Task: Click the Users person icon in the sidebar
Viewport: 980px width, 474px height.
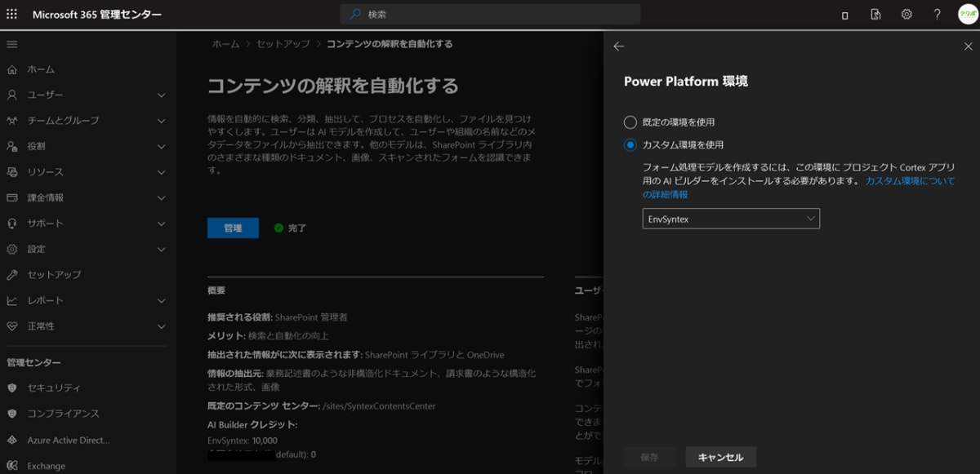Action: pos(11,95)
